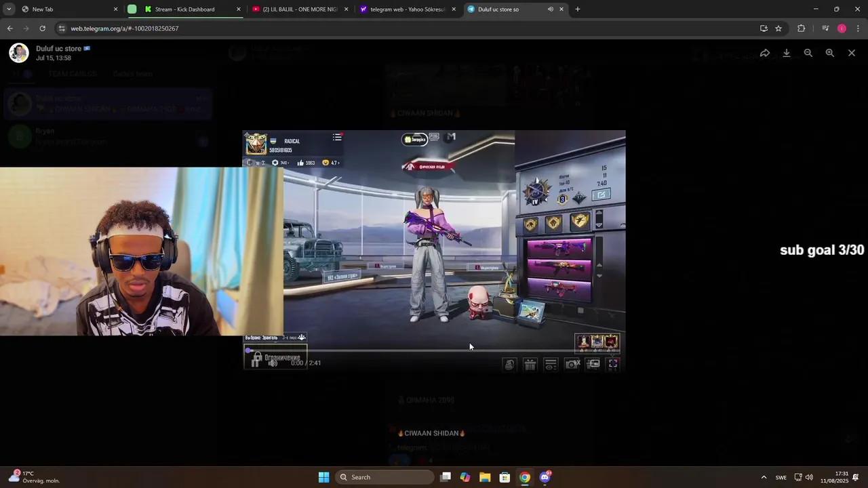The height and width of the screenshot is (488, 868).
Task: Mute the Duluf uc store tab audio
Action: point(550,9)
